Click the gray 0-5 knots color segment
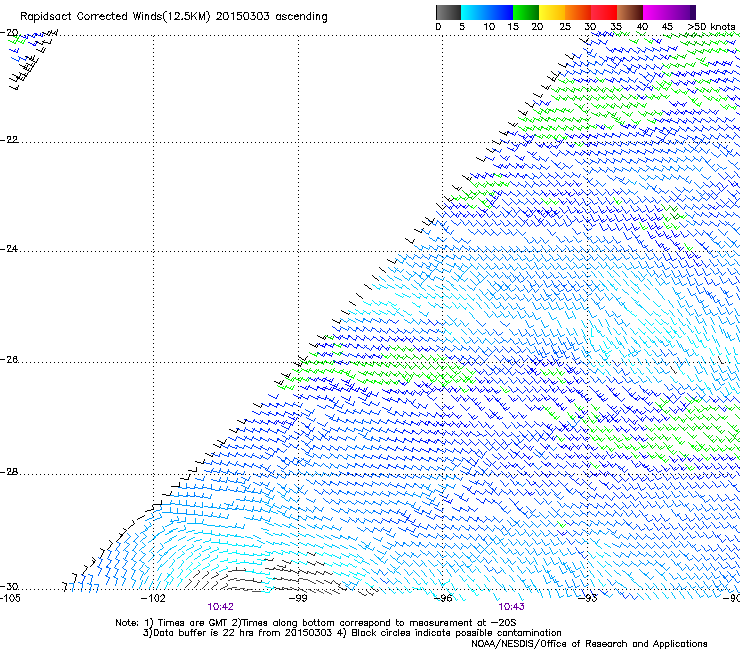Viewport: 740px width, 650px height. [x=448, y=12]
